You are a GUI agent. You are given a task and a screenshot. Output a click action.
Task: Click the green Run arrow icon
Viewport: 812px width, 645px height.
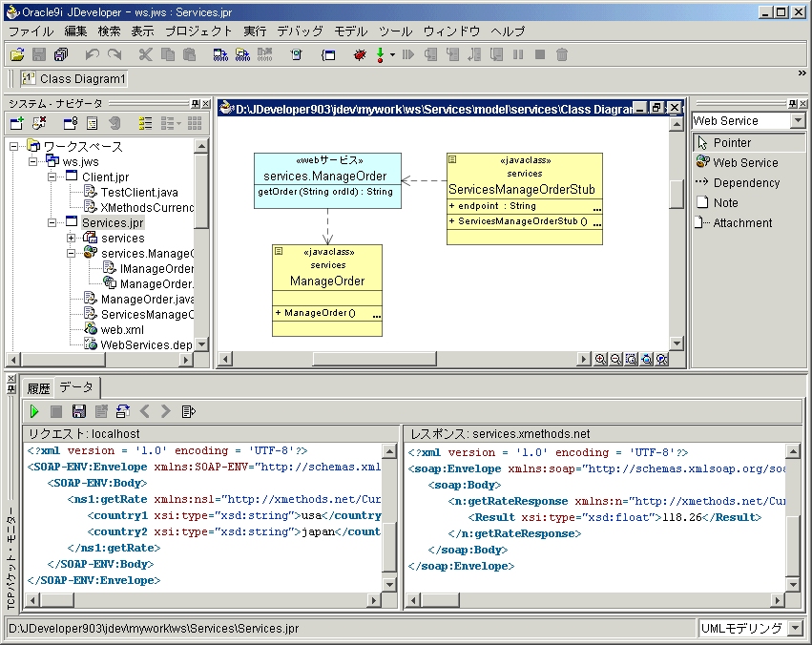click(380, 54)
